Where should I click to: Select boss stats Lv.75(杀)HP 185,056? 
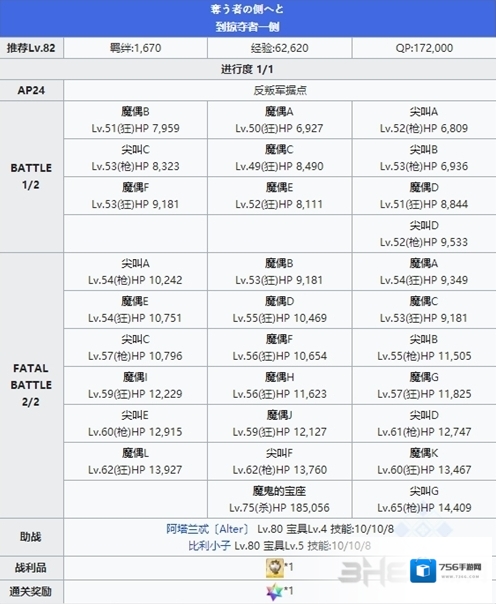click(x=280, y=508)
